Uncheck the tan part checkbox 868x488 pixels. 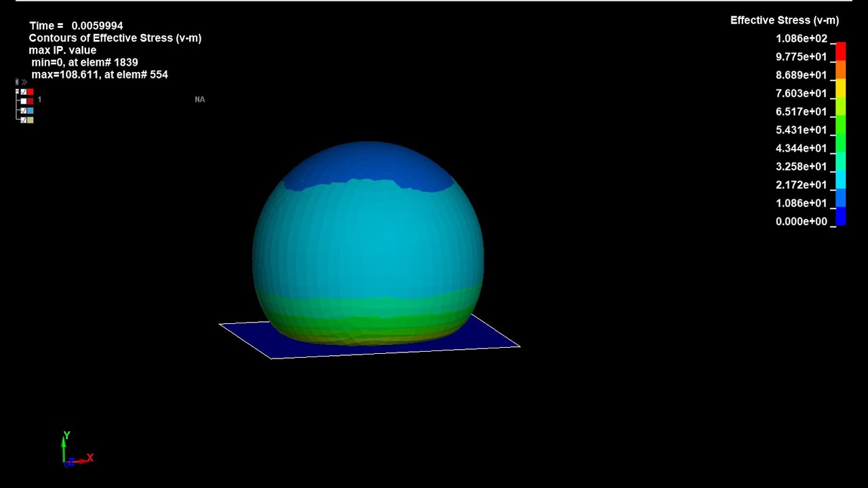click(x=24, y=120)
